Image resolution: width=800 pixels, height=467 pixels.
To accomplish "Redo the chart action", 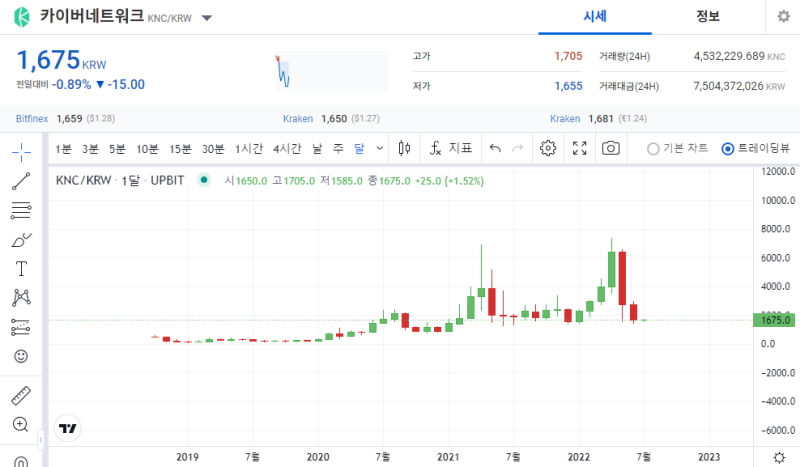I will click(x=518, y=149).
